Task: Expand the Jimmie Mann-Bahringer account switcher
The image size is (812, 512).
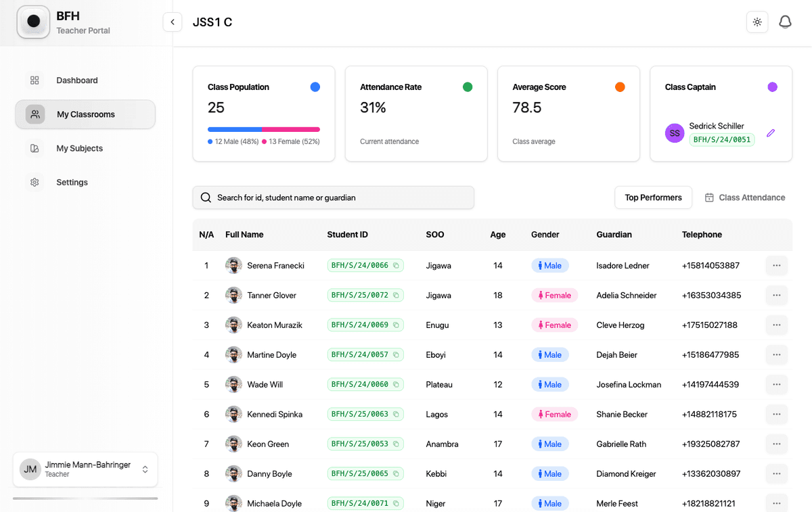Action: 85,469
